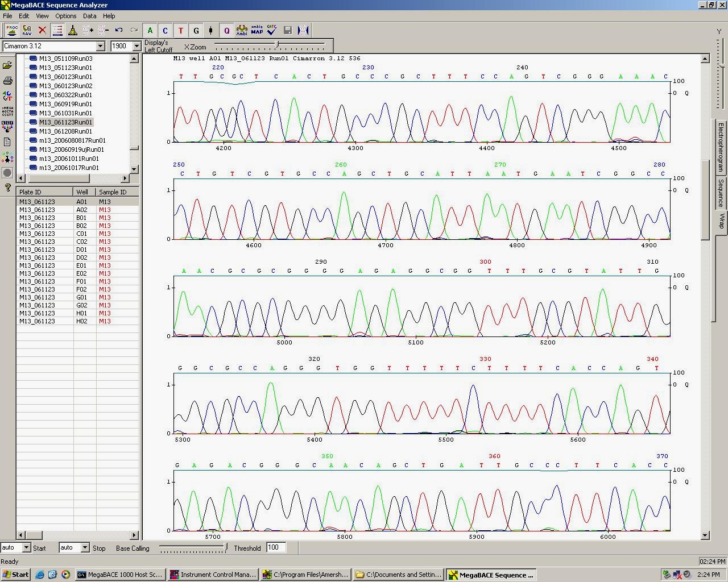Click the run tree down scroll arrow
728x582 pixels.
(134, 169)
